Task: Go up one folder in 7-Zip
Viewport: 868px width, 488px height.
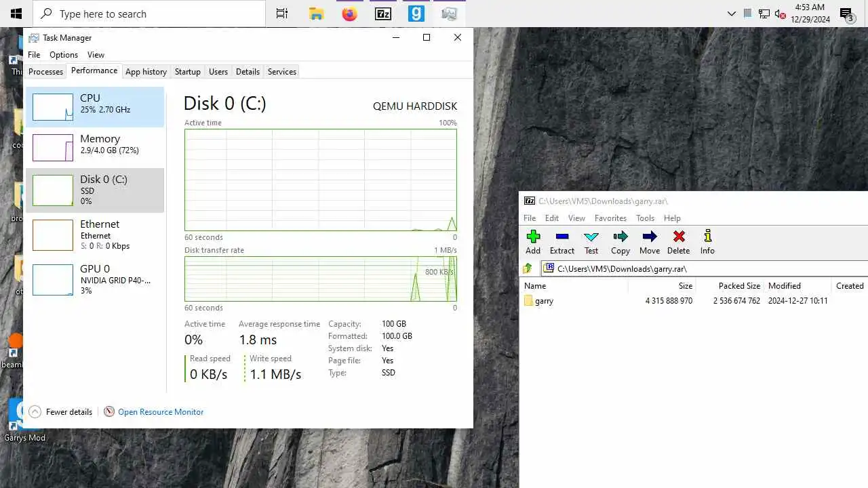Action: [528, 268]
